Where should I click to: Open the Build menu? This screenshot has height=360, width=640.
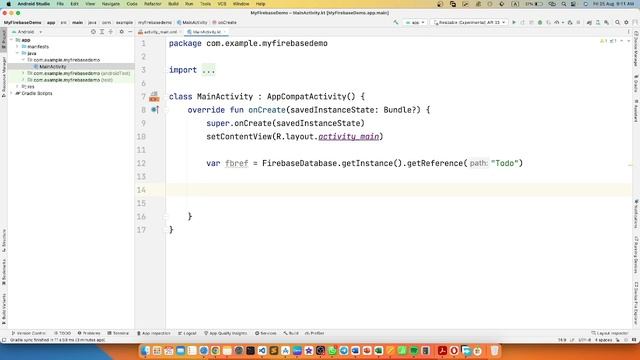173,4
